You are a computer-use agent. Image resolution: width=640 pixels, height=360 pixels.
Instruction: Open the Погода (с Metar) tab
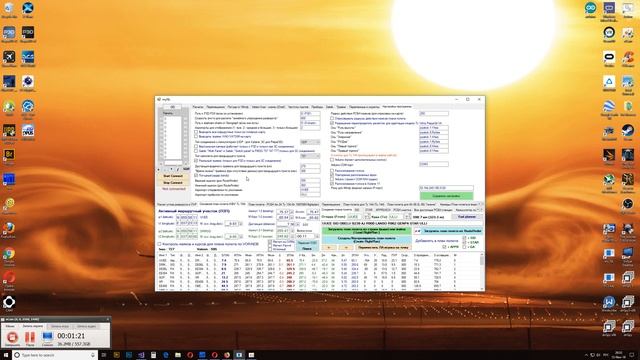(238, 107)
